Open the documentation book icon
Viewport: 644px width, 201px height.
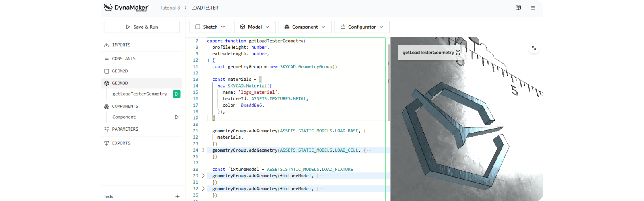click(x=518, y=8)
